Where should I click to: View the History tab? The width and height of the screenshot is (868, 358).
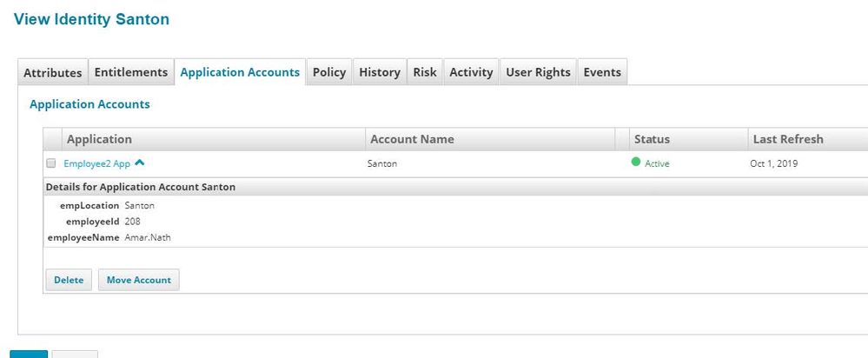tap(380, 72)
